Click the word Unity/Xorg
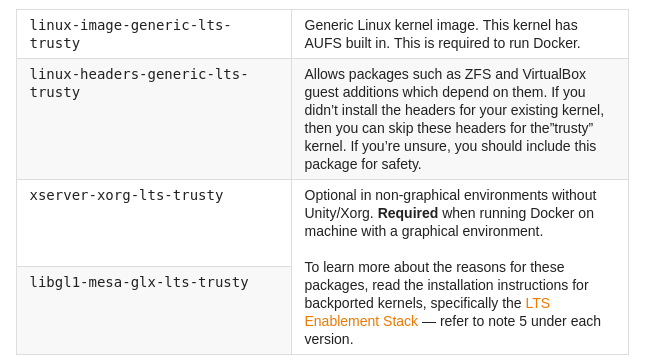Image resolution: width=649 pixels, height=364 pixels. tap(339, 213)
